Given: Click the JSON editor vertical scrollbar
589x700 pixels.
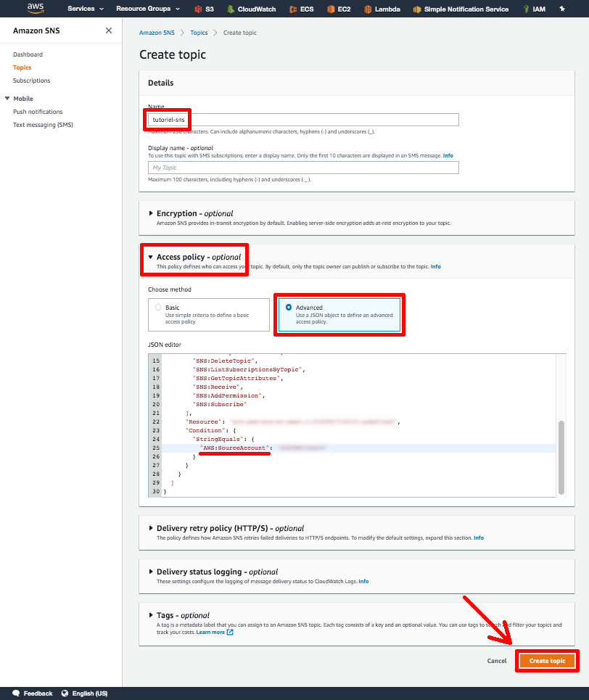Looking at the screenshot, I should (x=561, y=458).
